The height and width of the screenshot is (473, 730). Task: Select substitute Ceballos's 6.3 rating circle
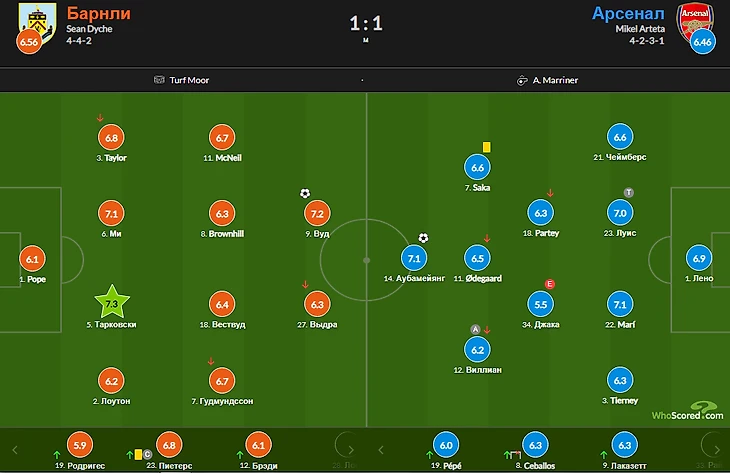pos(535,445)
